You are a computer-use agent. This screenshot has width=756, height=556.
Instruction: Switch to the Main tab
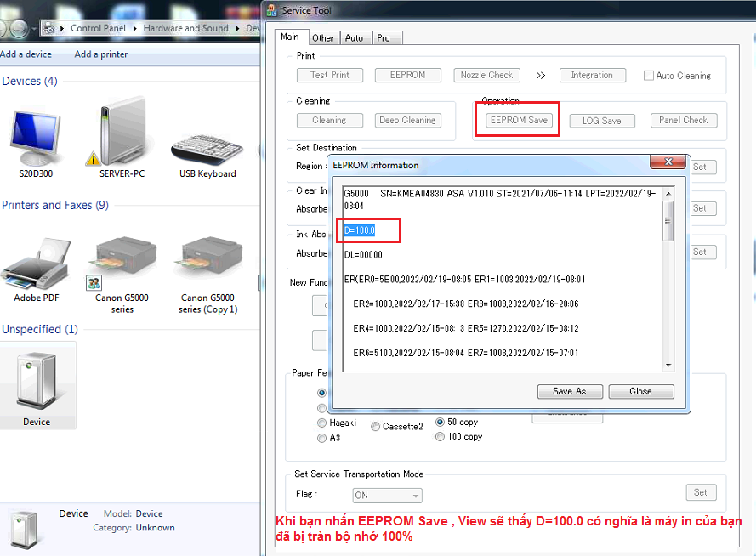290,37
